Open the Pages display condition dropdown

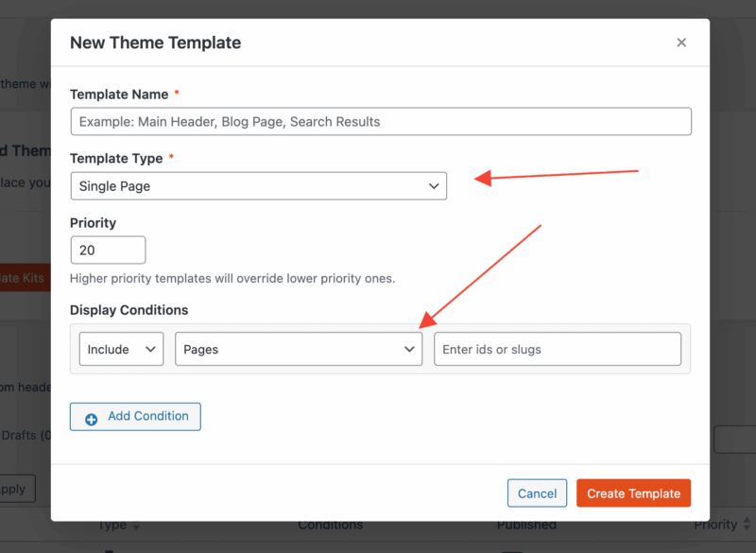(x=299, y=349)
